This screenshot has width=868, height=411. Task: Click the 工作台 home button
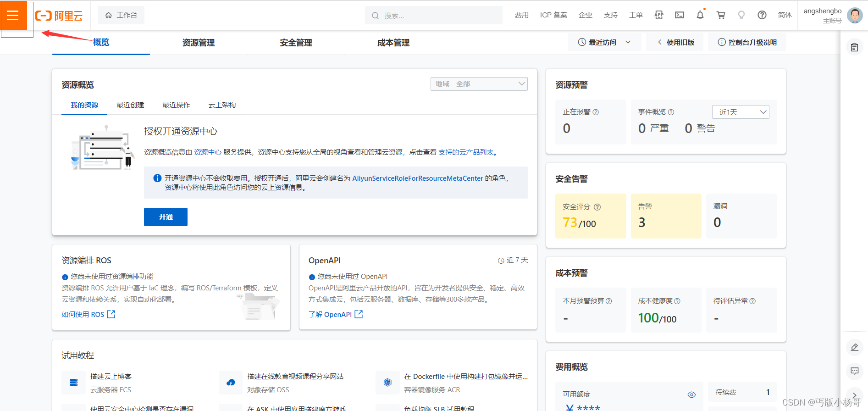pyautogui.click(x=121, y=15)
